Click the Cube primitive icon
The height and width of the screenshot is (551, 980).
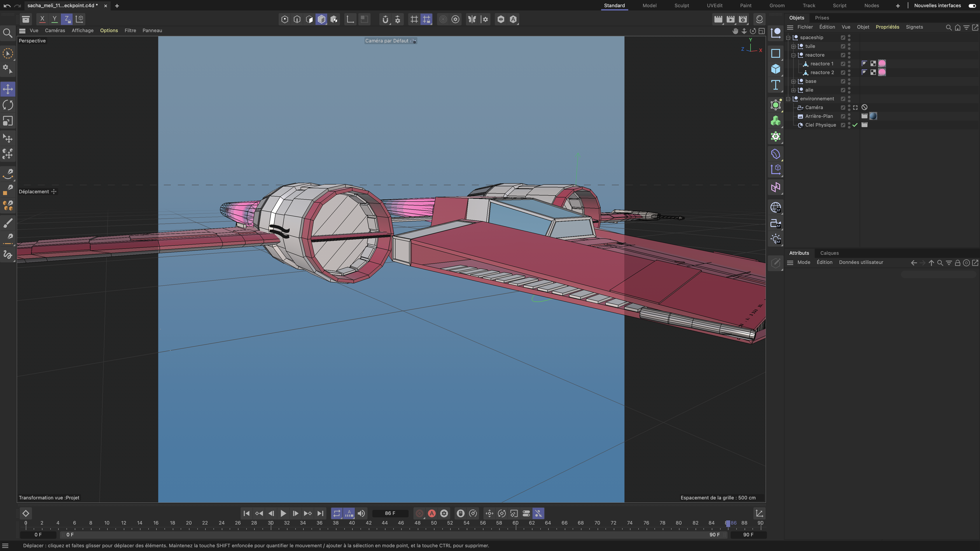point(775,69)
